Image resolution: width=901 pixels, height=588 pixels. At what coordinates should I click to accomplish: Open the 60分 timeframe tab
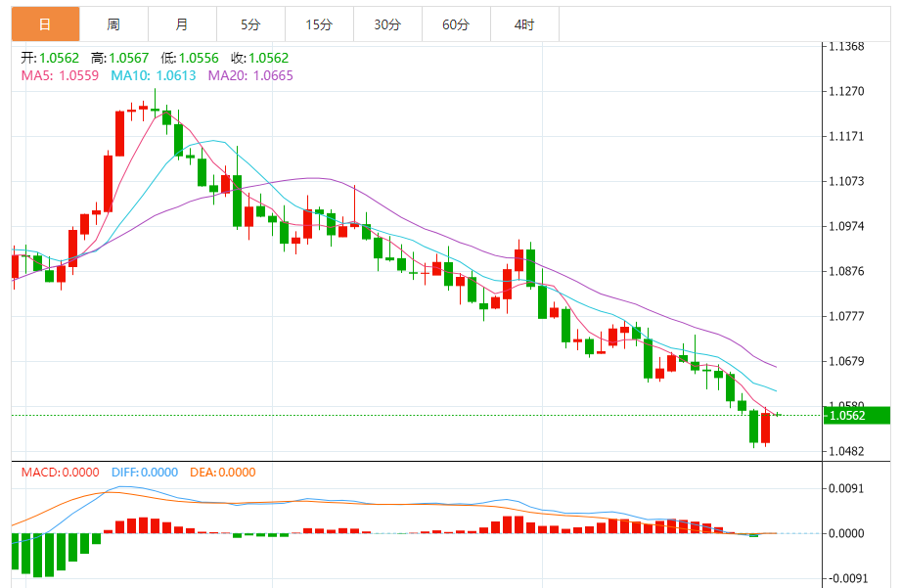(x=456, y=24)
